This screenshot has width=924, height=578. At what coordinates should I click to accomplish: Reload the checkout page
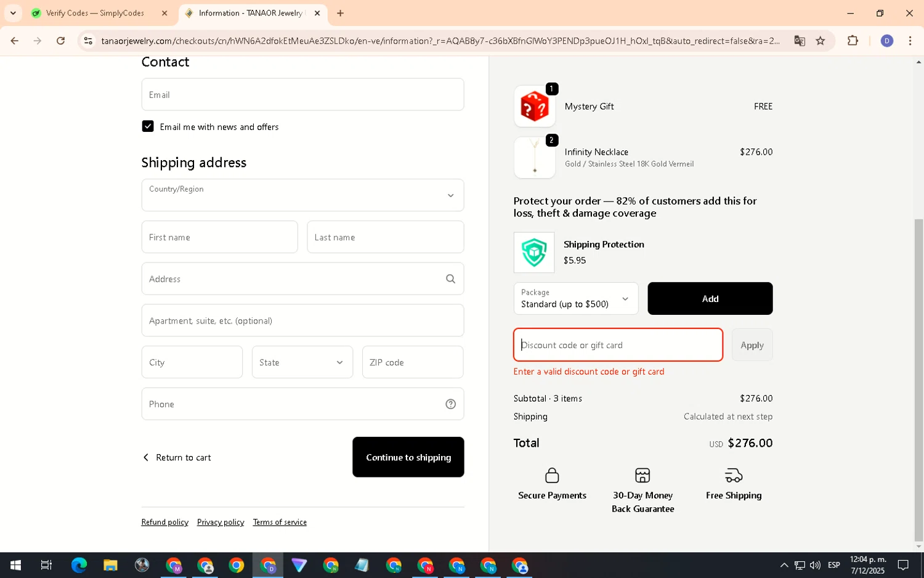pos(60,41)
